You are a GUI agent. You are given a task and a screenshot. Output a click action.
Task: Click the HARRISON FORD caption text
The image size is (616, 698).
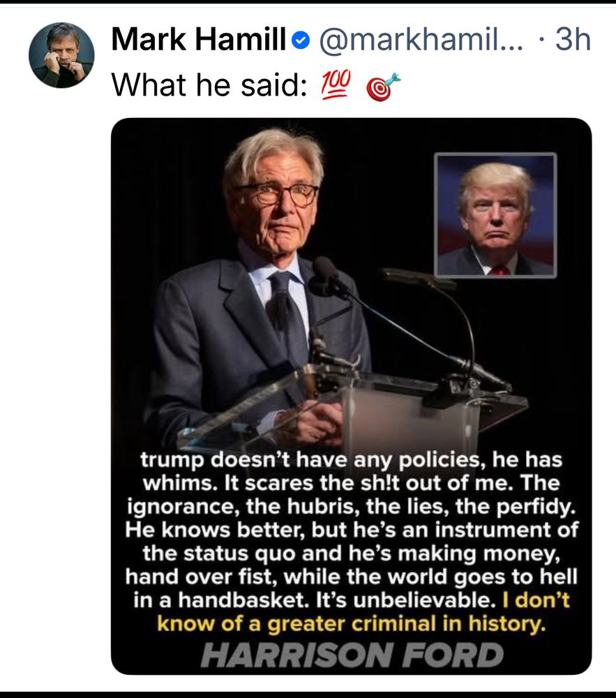352,655
